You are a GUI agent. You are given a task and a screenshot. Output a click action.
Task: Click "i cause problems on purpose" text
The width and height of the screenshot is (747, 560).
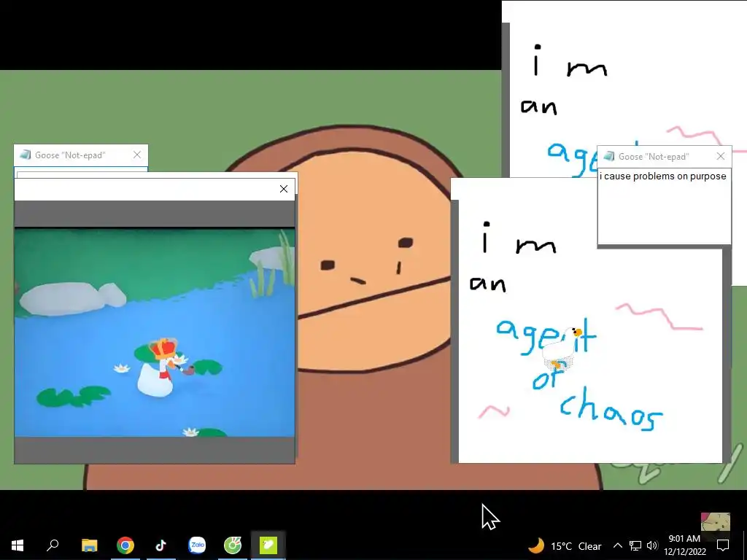tap(662, 176)
